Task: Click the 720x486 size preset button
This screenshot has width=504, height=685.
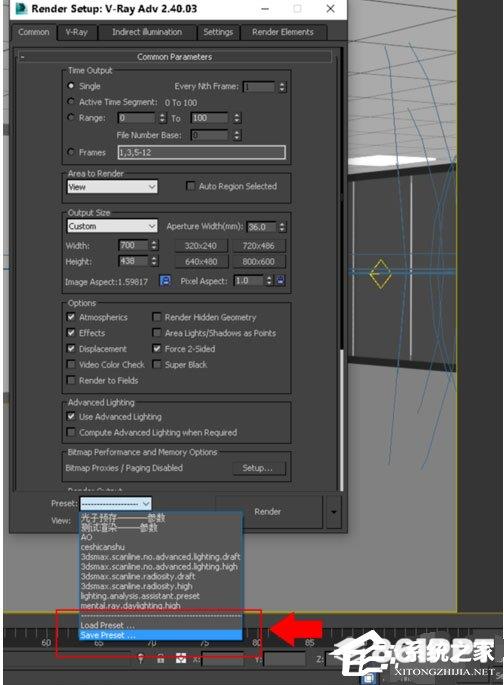Action: pos(259,246)
